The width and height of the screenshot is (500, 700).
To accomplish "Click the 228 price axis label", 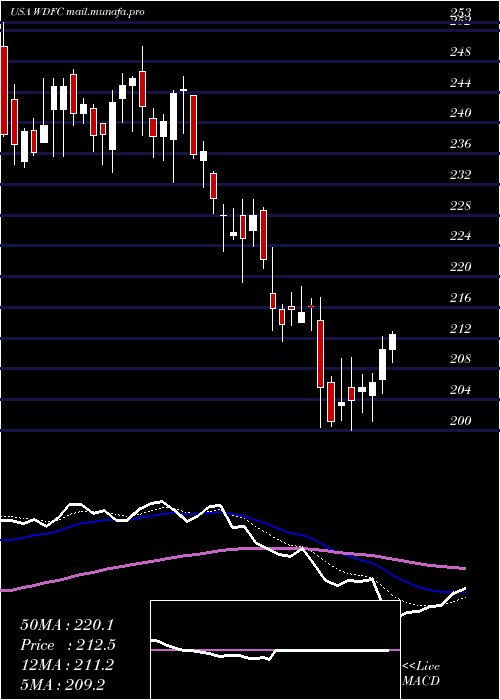I will coord(461,205).
